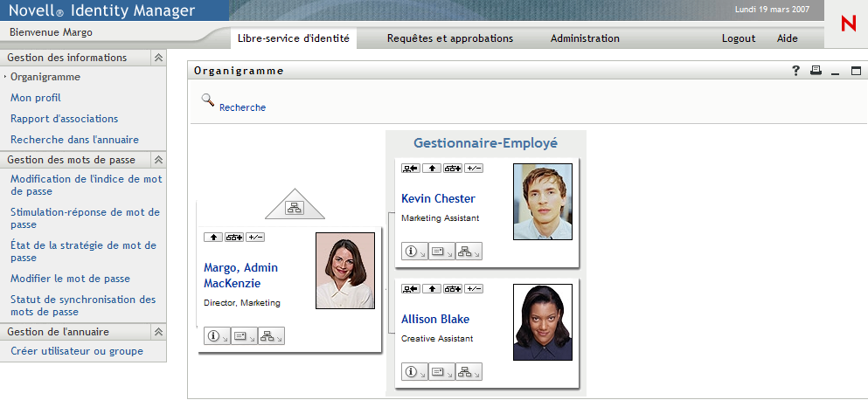Click the magnifying glass search icon
This screenshot has height=400, width=868.
coord(208,100)
